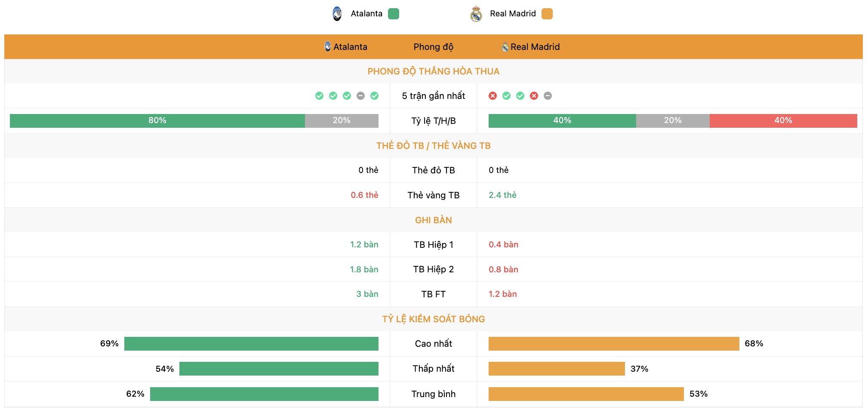Click Atalanta's 54% lowest possession bar

tap(279, 369)
